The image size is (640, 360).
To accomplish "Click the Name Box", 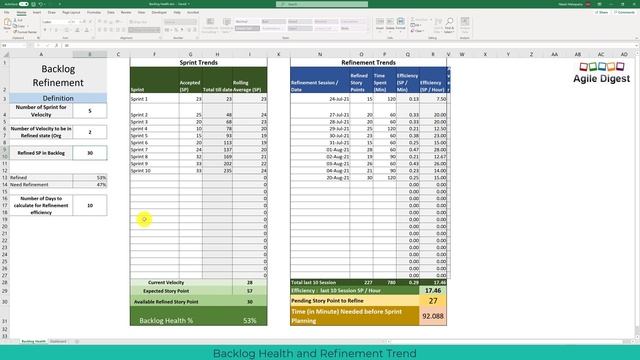I will point(13,45).
